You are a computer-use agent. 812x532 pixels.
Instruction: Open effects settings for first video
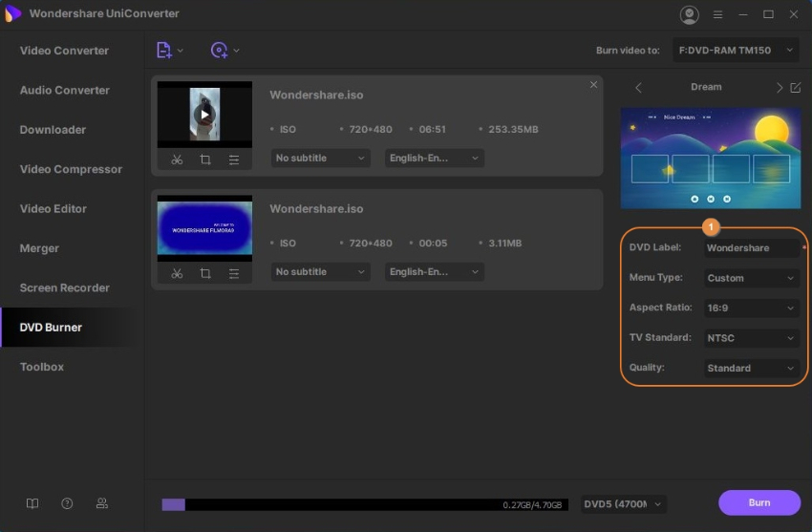coord(234,160)
